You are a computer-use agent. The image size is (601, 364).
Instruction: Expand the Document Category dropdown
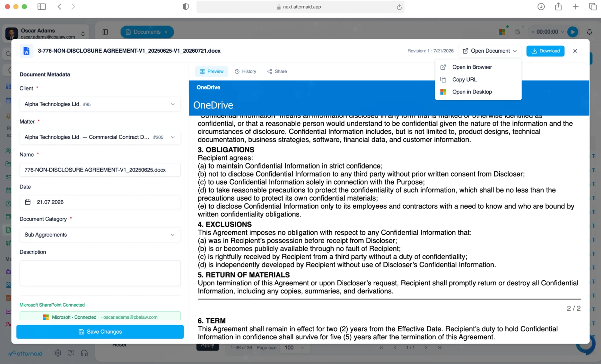100,235
